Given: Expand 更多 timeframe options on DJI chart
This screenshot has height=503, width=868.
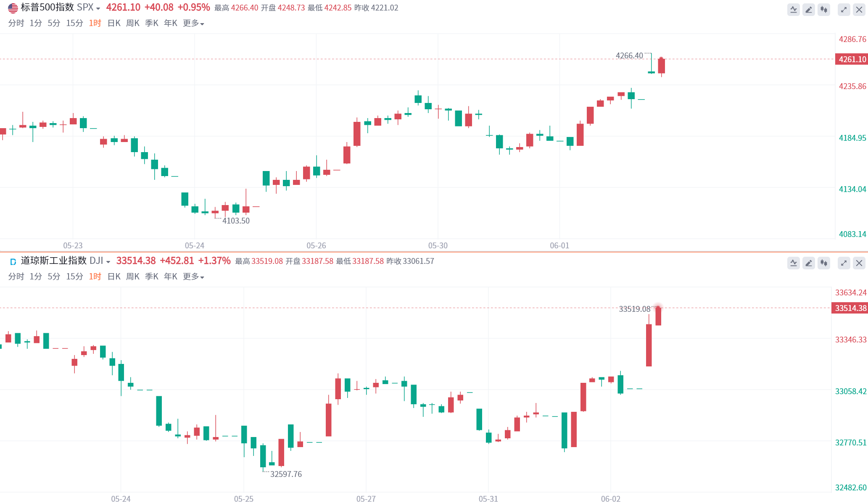Looking at the screenshot, I should 193,277.
